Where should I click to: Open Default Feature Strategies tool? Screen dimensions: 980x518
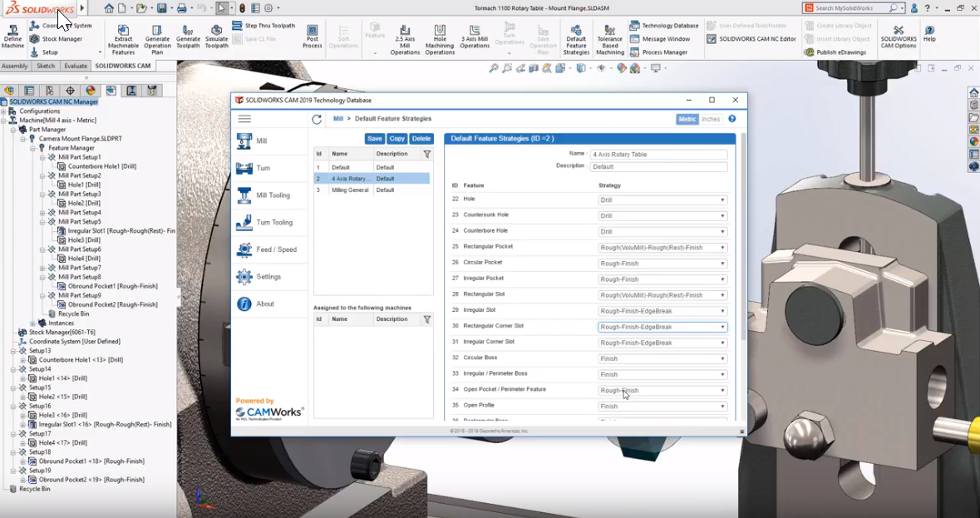(x=576, y=39)
